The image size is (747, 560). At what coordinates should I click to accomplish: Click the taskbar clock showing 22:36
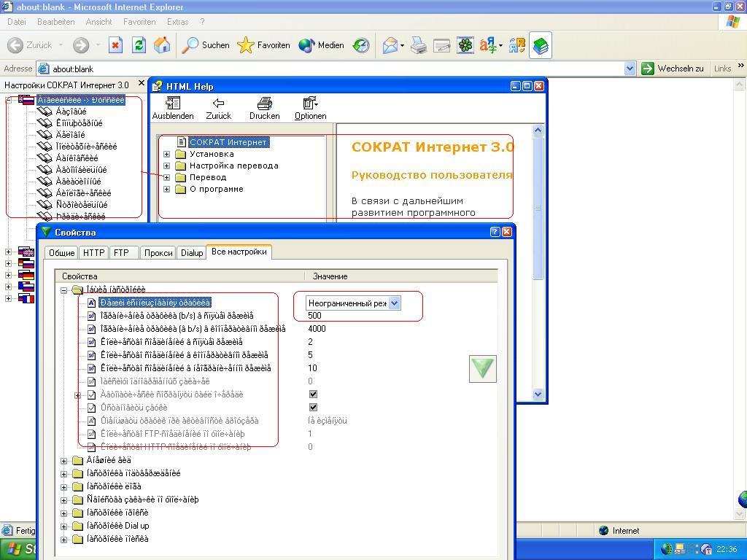click(726, 549)
